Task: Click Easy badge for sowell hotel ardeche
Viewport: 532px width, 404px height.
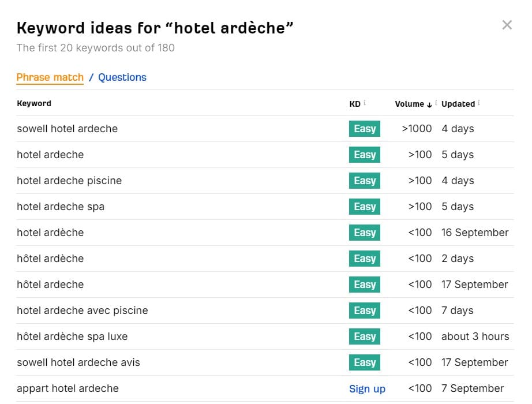Action: 365,129
